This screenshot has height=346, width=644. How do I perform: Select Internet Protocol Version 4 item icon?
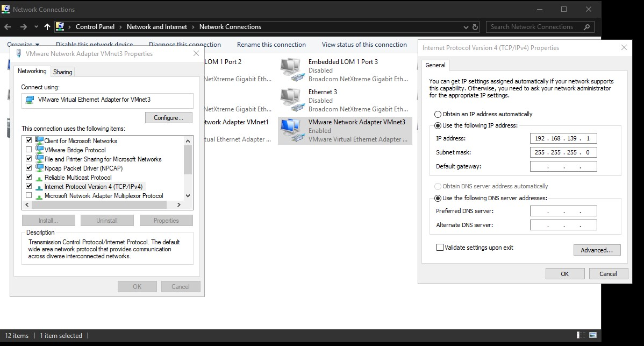point(39,187)
